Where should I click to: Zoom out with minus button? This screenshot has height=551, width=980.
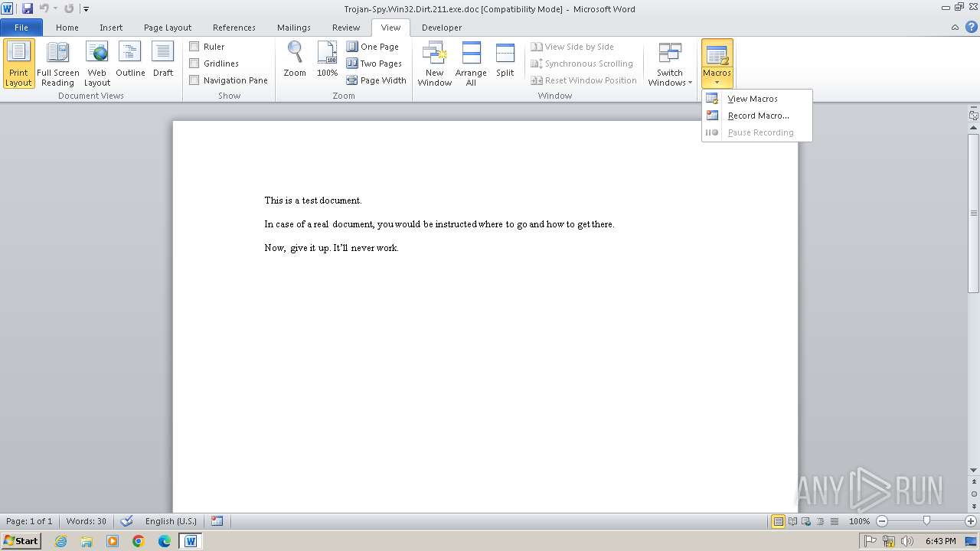(x=882, y=521)
